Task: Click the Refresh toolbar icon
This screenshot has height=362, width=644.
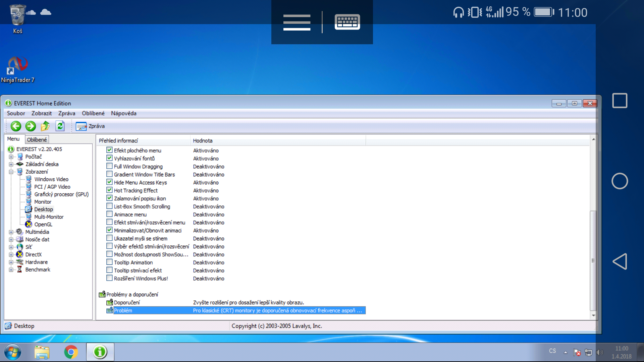Action: 60,126
